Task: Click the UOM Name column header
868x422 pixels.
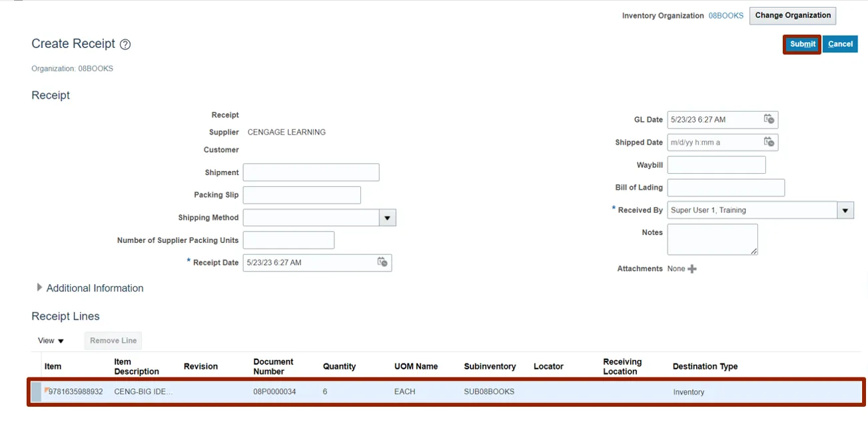Action: tap(416, 367)
